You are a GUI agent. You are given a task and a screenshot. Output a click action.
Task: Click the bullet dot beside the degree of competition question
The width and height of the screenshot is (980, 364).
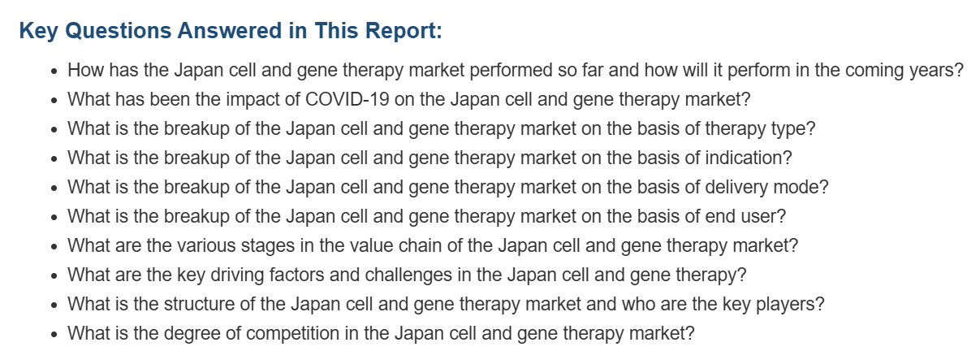pyautogui.click(x=54, y=335)
